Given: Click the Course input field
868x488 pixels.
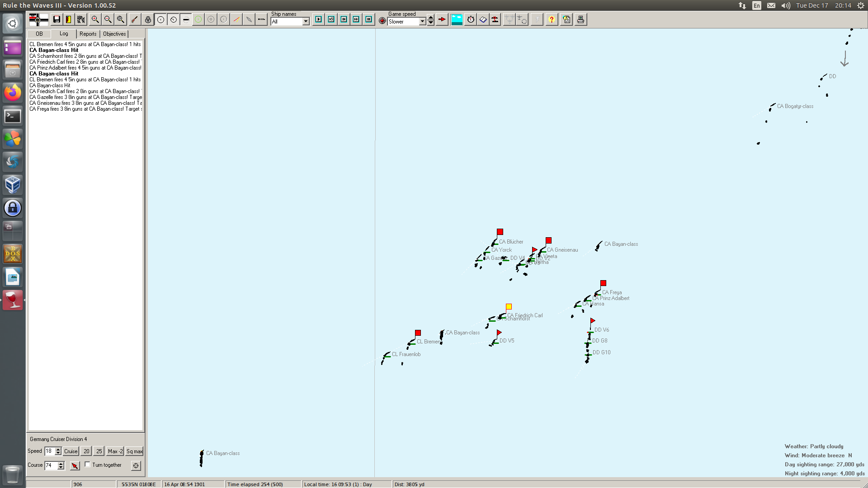Looking at the screenshot, I should click(x=51, y=465).
